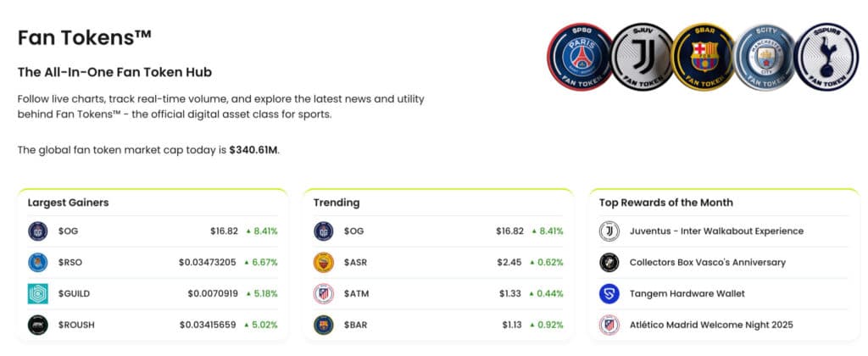Open Atlético Madrid Welcome Night 2025
The height and width of the screenshot is (356, 868).
pyautogui.click(x=713, y=325)
